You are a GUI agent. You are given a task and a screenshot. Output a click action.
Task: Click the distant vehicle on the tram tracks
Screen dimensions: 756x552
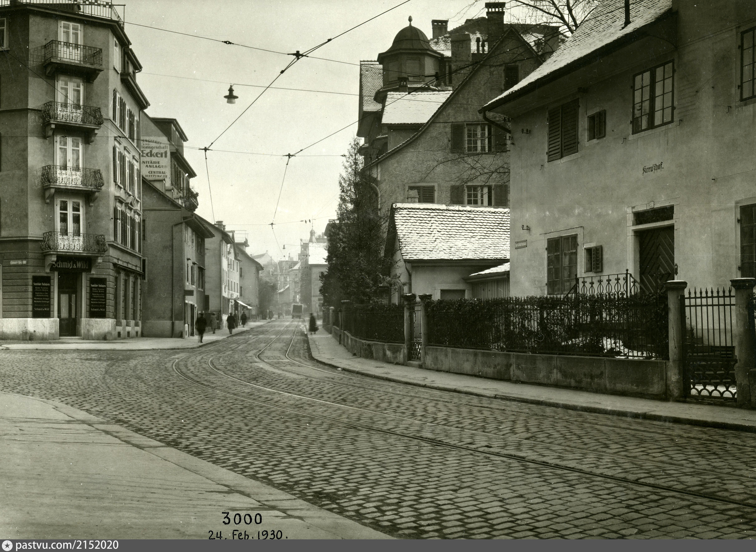(x=297, y=311)
